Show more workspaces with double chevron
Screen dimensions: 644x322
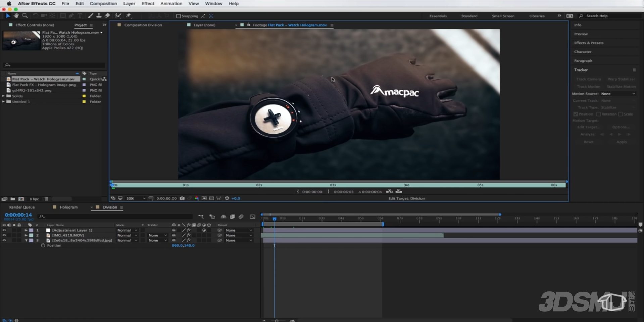(559, 16)
